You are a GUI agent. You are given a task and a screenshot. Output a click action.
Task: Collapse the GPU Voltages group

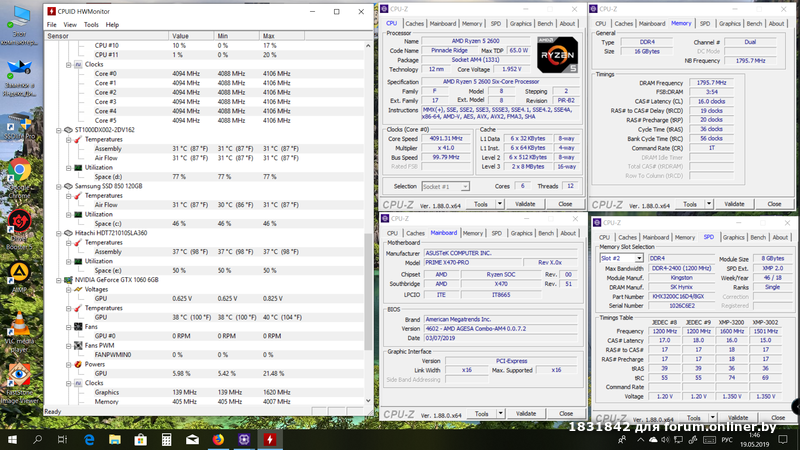[68, 289]
